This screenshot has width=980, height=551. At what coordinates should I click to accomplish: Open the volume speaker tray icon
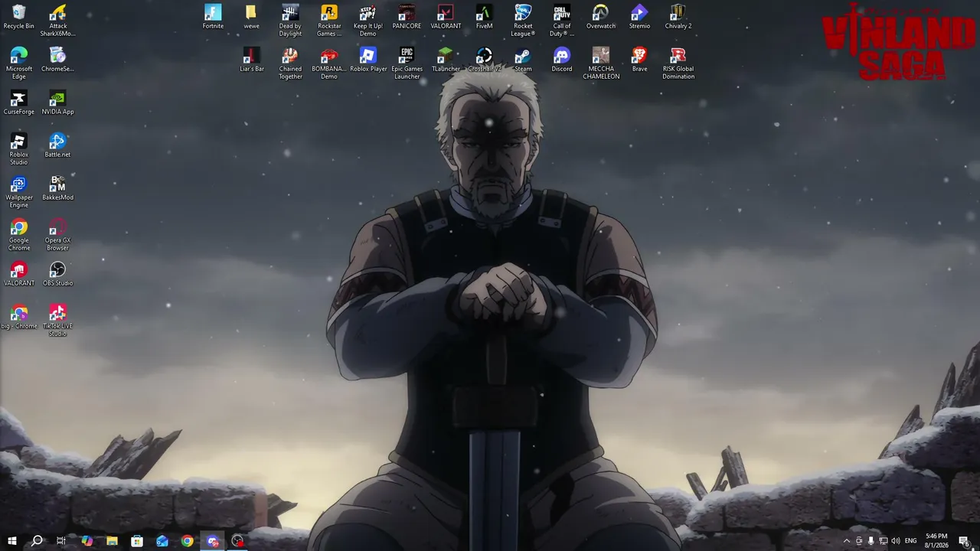(x=896, y=541)
